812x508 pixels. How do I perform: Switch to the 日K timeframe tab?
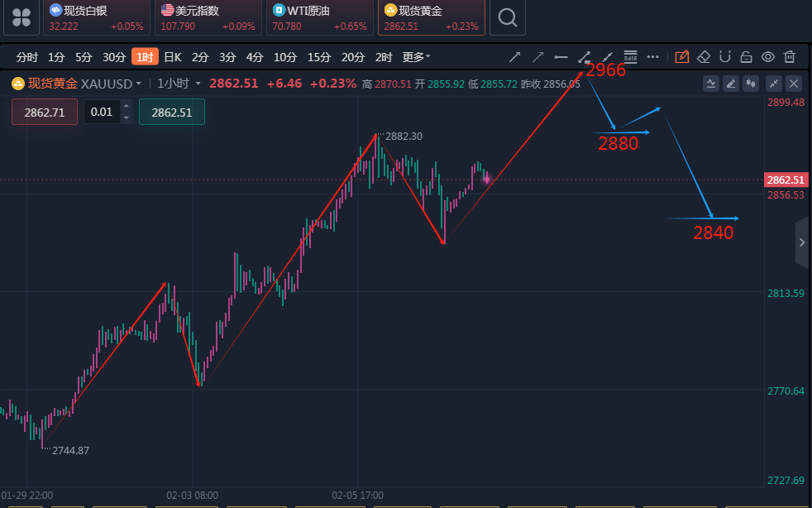coord(172,57)
